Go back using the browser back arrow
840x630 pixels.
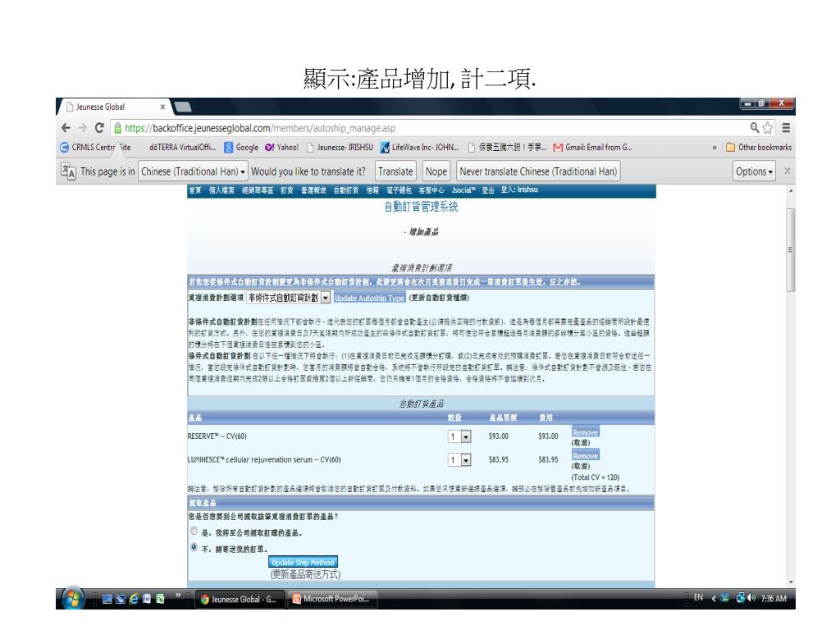(x=66, y=127)
